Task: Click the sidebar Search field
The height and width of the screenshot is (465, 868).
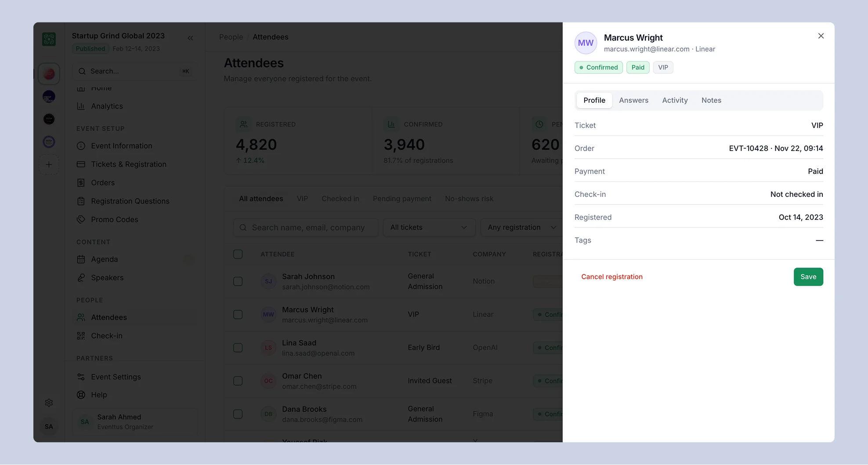Action: click(x=134, y=71)
